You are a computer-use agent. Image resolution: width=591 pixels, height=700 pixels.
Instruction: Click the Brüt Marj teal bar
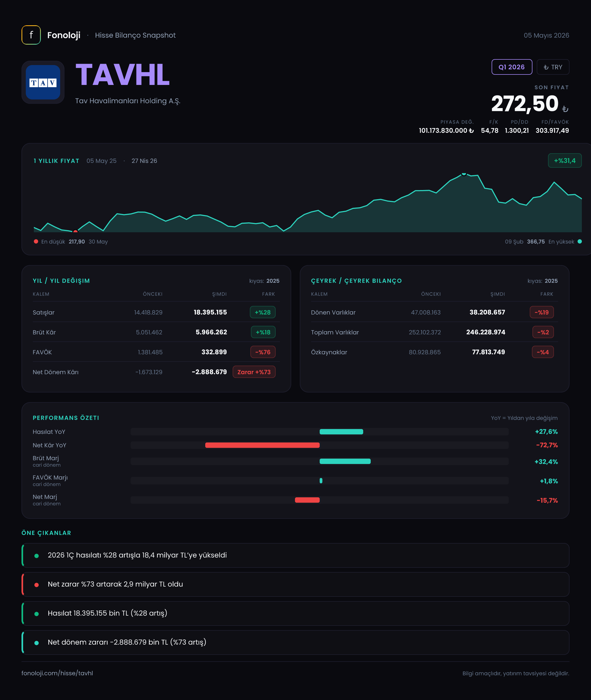345,461
